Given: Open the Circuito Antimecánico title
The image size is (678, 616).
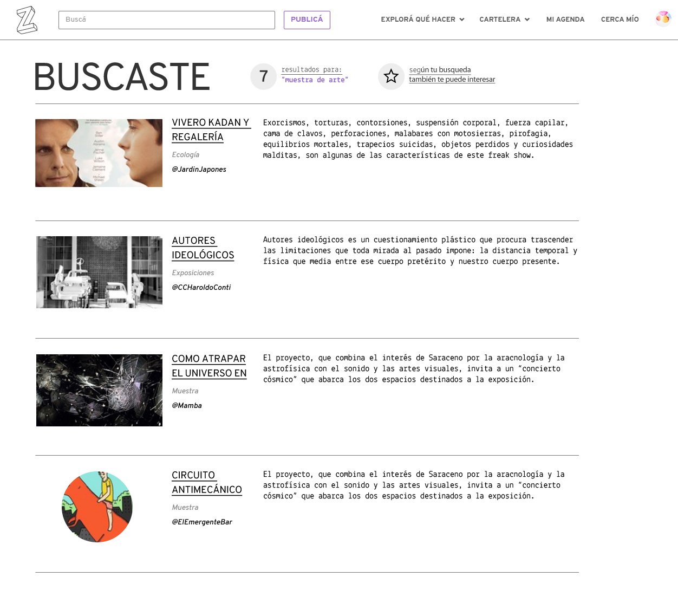Looking at the screenshot, I should 206,482.
